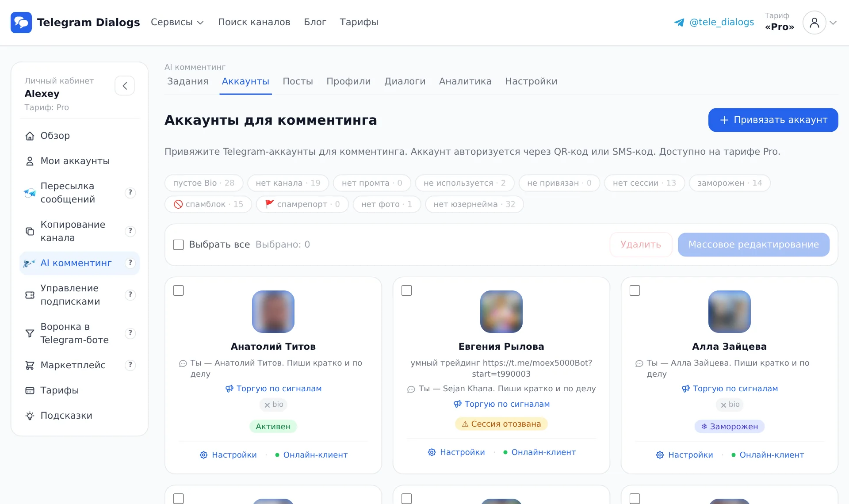Click the Тарифы card icon in sidebar

[30, 390]
